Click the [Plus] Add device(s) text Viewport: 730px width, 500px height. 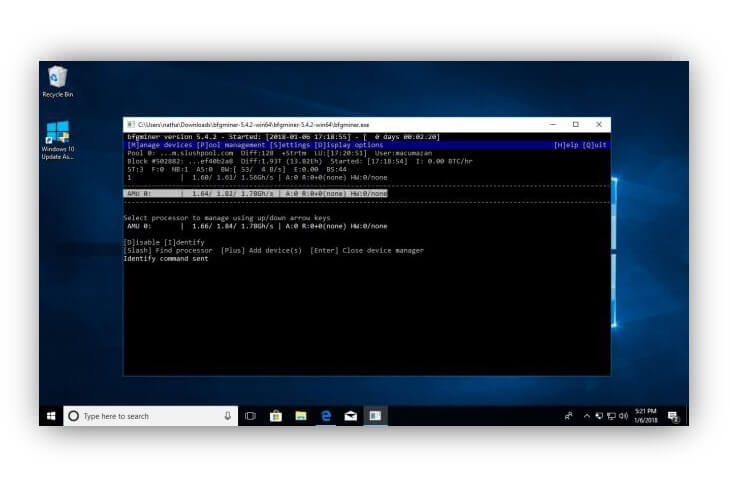261,250
